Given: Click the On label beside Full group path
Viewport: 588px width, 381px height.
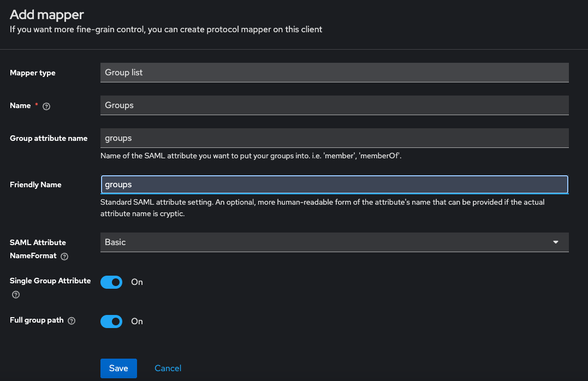Looking at the screenshot, I should coord(137,322).
